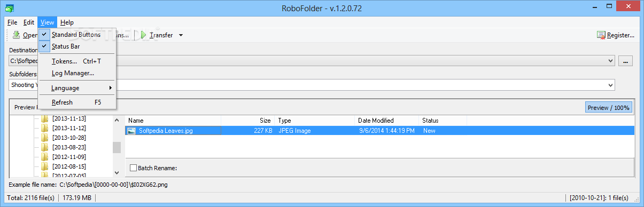Screen dimensions: 644x207
Task: Open Tokens... from View menu
Action: click(77, 61)
